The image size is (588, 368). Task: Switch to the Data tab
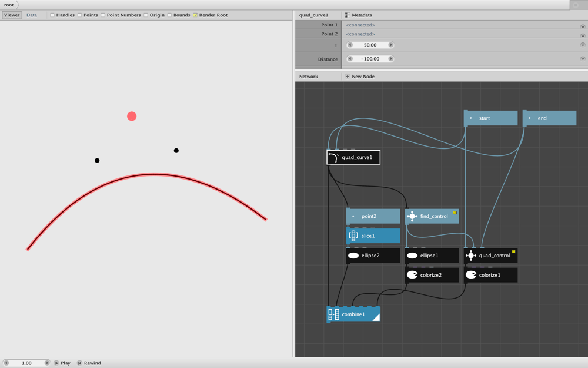click(x=32, y=15)
